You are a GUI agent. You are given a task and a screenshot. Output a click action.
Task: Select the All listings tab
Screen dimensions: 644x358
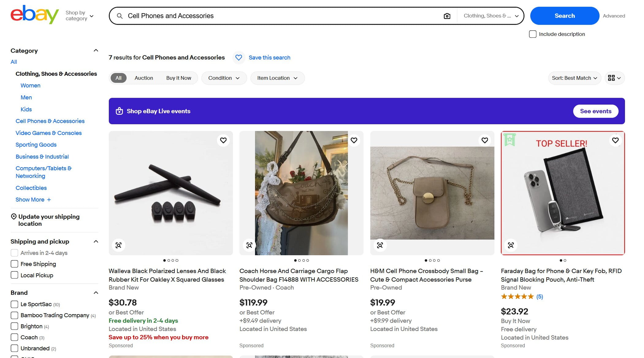pos(118,78)
